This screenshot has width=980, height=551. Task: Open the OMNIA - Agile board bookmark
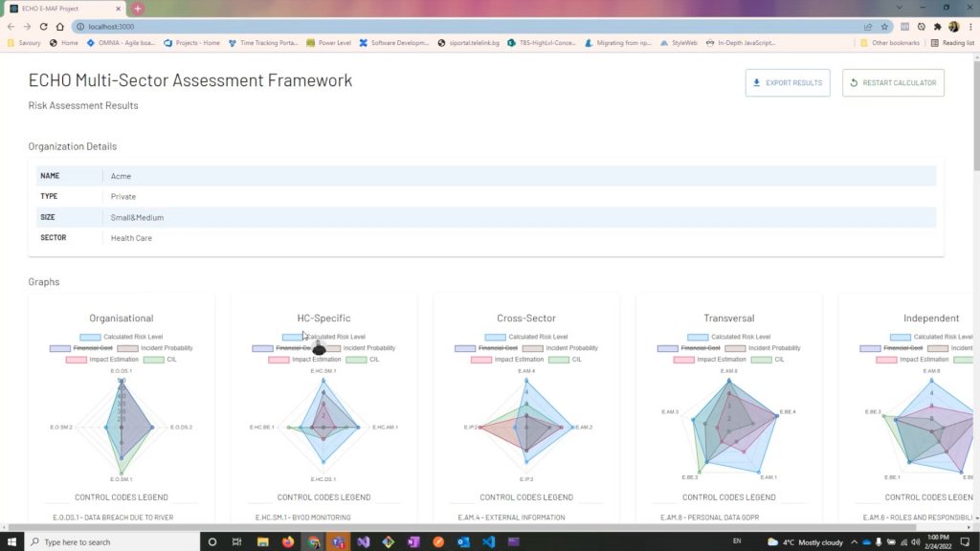[x=121, y=43]
